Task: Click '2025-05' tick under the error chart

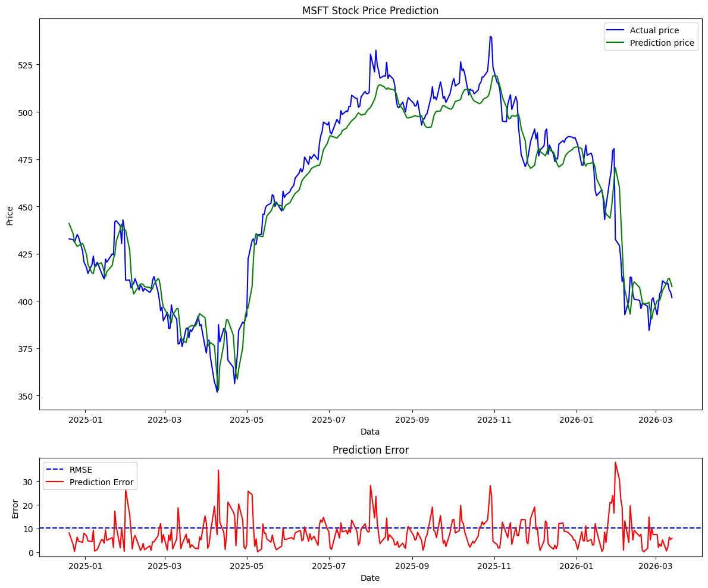Action: click(x=247, y=567)
